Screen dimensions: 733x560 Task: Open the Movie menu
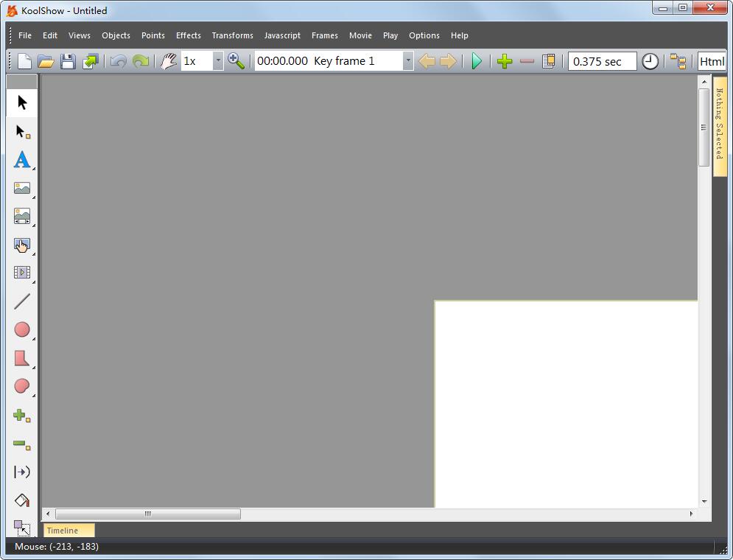tap(360, 35)
